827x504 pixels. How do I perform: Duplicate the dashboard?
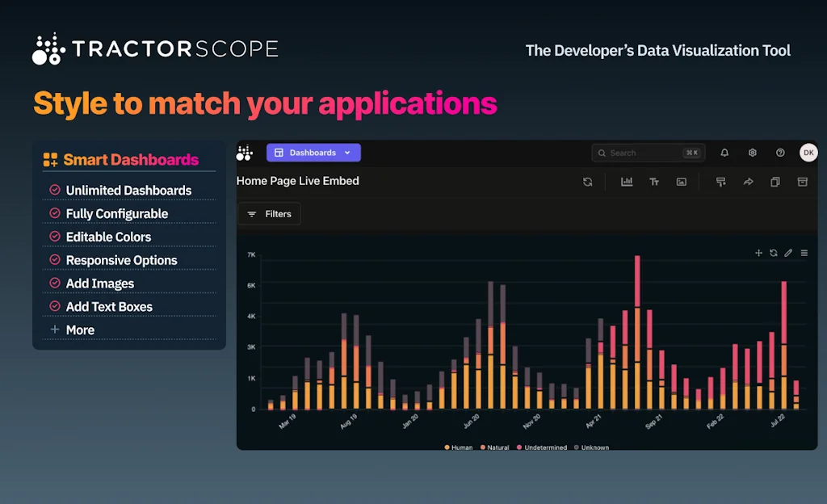tap(775, 181)
